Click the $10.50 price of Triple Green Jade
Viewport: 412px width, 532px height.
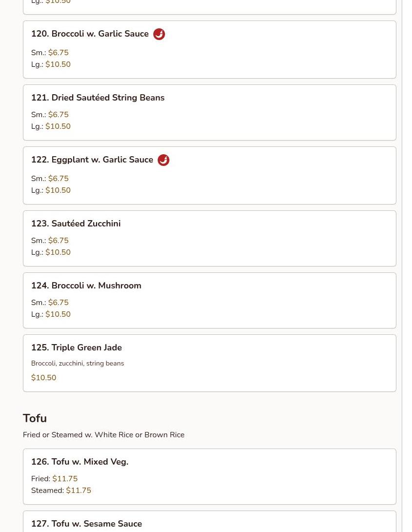point(43,378)
